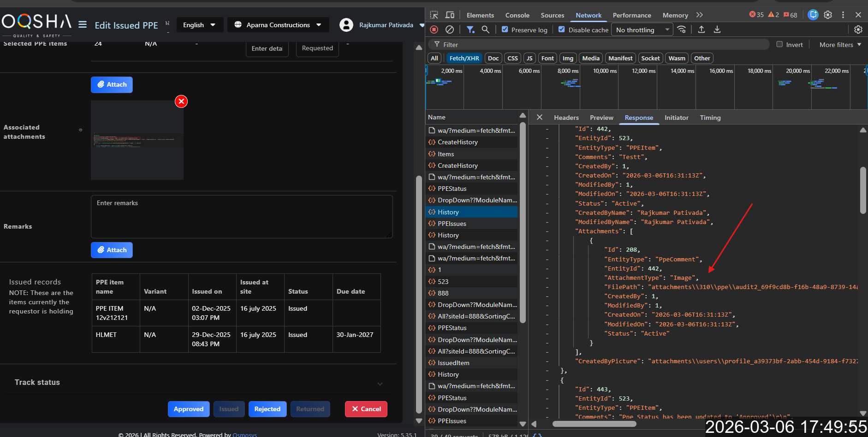This screenshot has width=868, height=437.
Task: Enable the Invert filter checkbox
Action: [779, 44]
